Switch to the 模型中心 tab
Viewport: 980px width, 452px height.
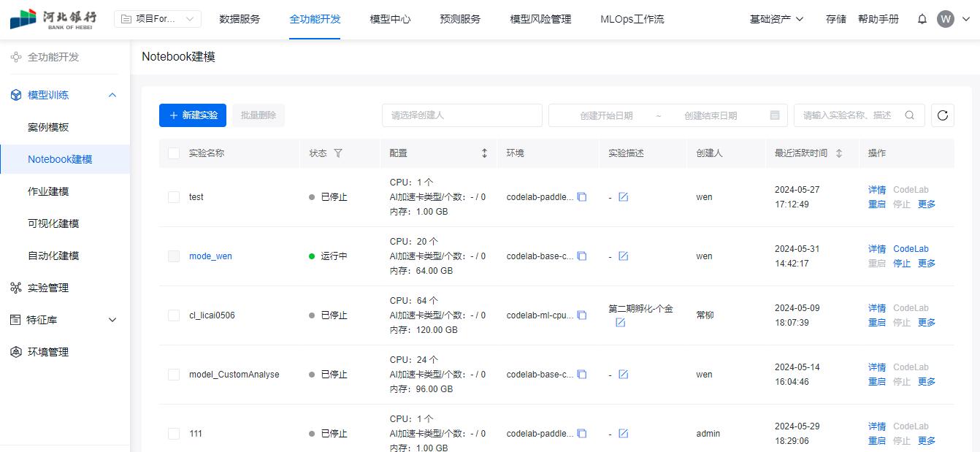pos(391,19)
